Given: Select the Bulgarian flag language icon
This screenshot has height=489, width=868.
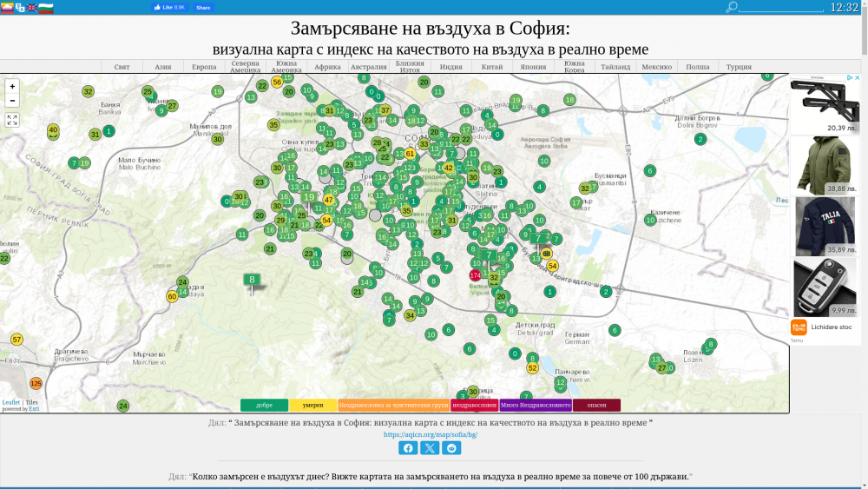Looking at the screenshot, I should (x=46, y=8).
